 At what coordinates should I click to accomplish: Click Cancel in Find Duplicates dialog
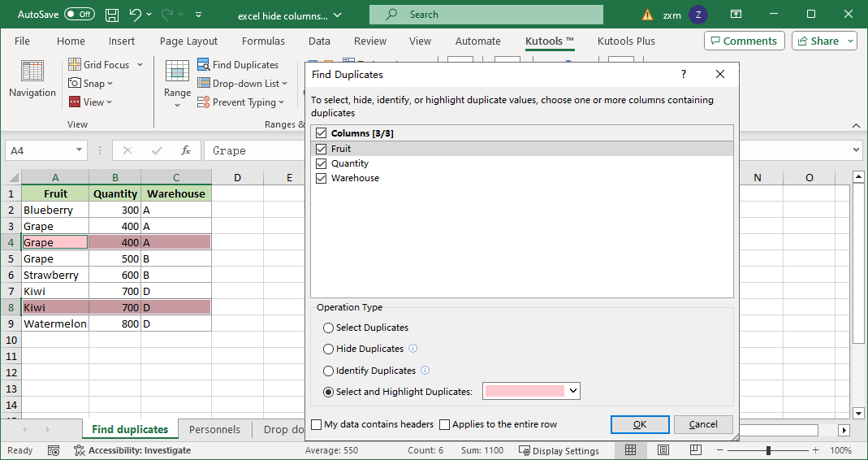click(x=702, y=424)
